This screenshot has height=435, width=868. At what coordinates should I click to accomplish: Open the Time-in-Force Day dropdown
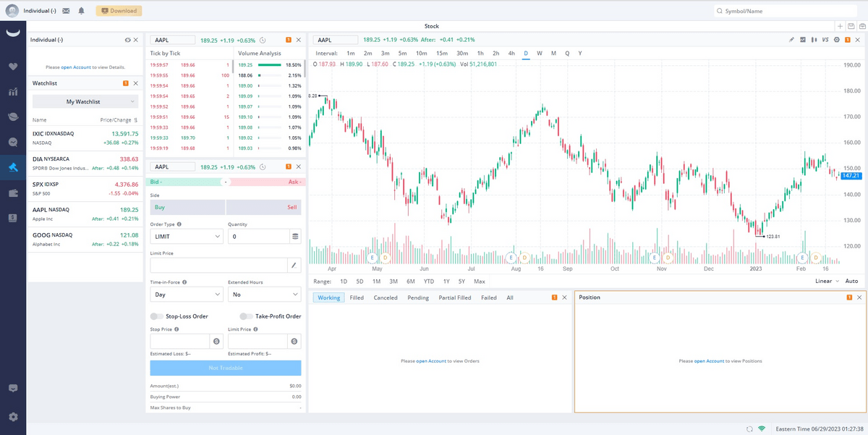(x=187, y=295)
